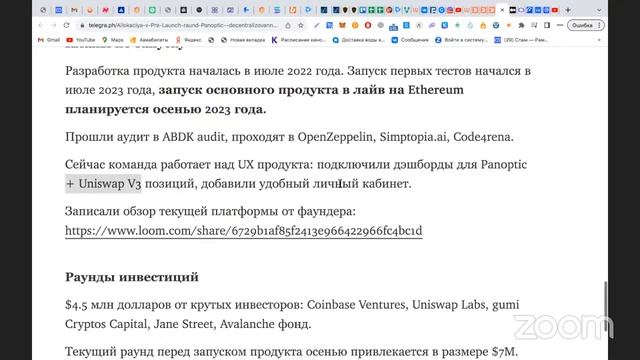
Task: Open Maps bookmark
Action: tap(113, 40)
